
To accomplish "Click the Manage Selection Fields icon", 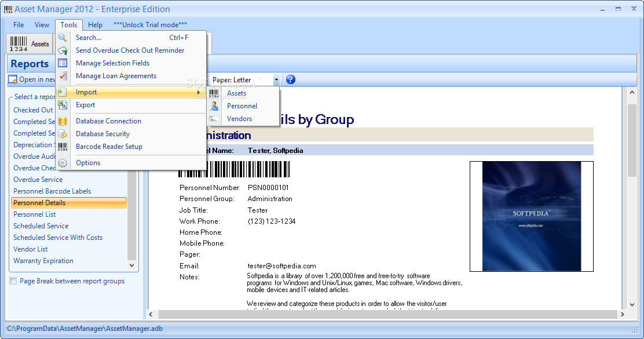I will (63, 63).
